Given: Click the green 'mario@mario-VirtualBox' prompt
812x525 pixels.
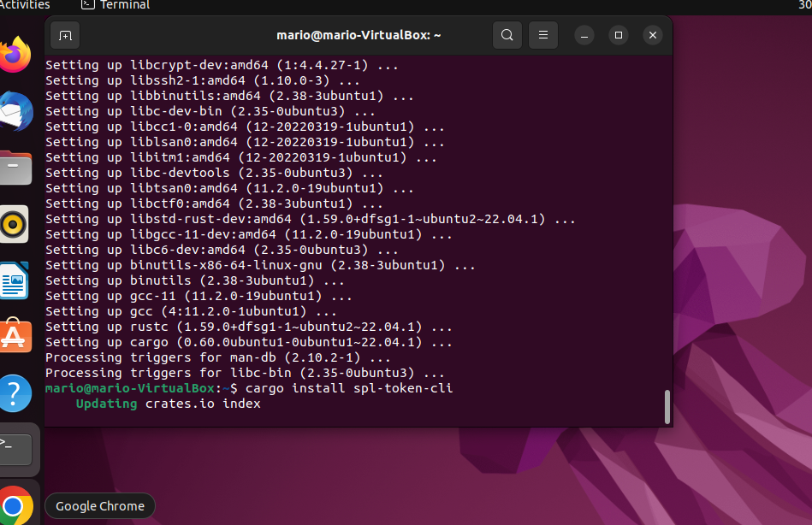Looking at the screenshot, I should tap(130, 388).
